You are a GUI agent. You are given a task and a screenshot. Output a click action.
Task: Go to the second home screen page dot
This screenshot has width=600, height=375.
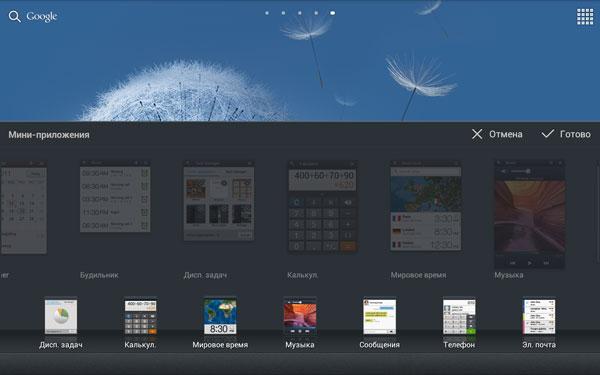point(283,13)
